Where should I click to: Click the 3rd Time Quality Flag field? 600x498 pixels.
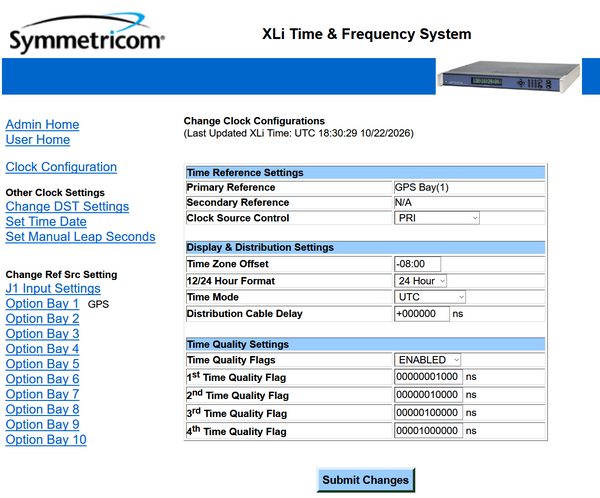pos(428,413)
